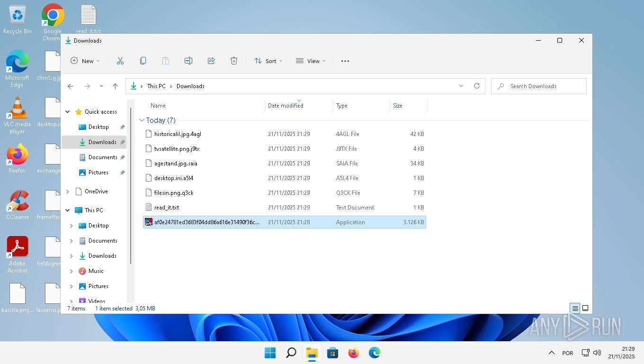Viewport: 644px width, 364px height.
Task: Open the See more ellipsis menu
Action: 345,61
